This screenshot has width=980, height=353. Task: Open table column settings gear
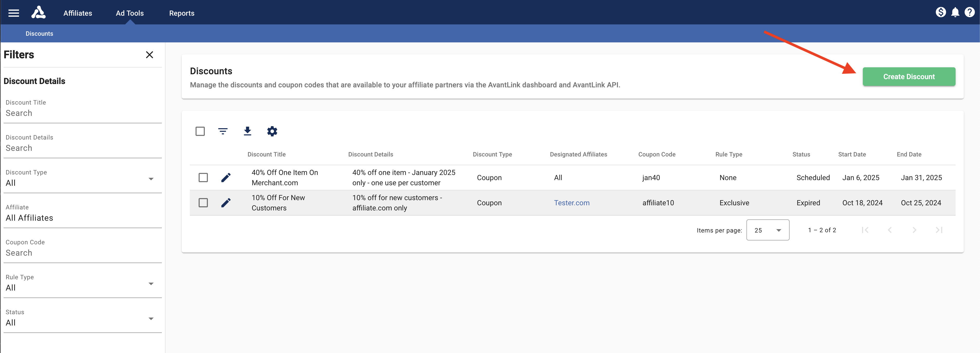(x=272, y=132)
